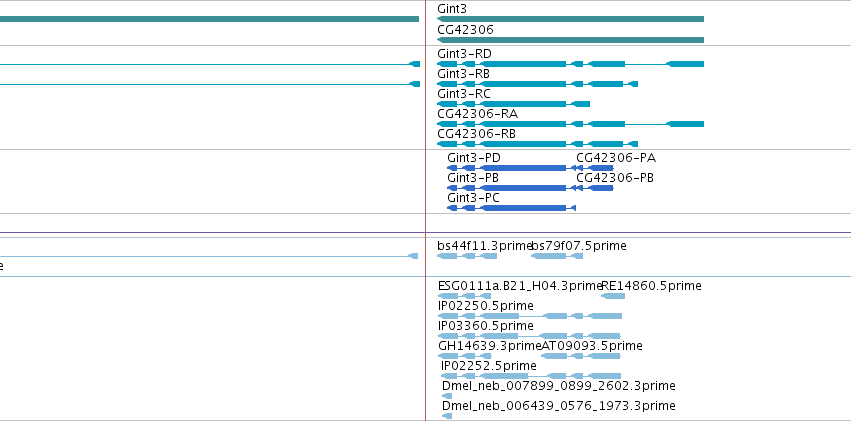Select the Gint3-PD protein feature bar

click(511, 168)
